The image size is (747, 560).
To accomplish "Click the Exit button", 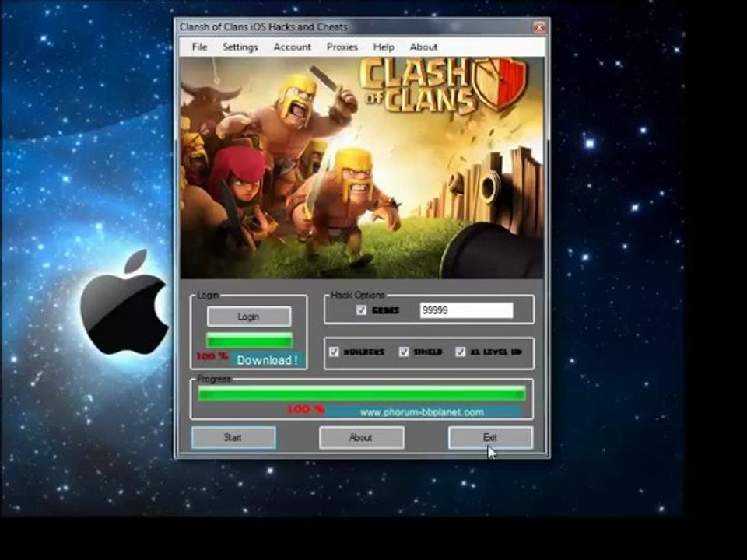I will [x=490, y=437].
